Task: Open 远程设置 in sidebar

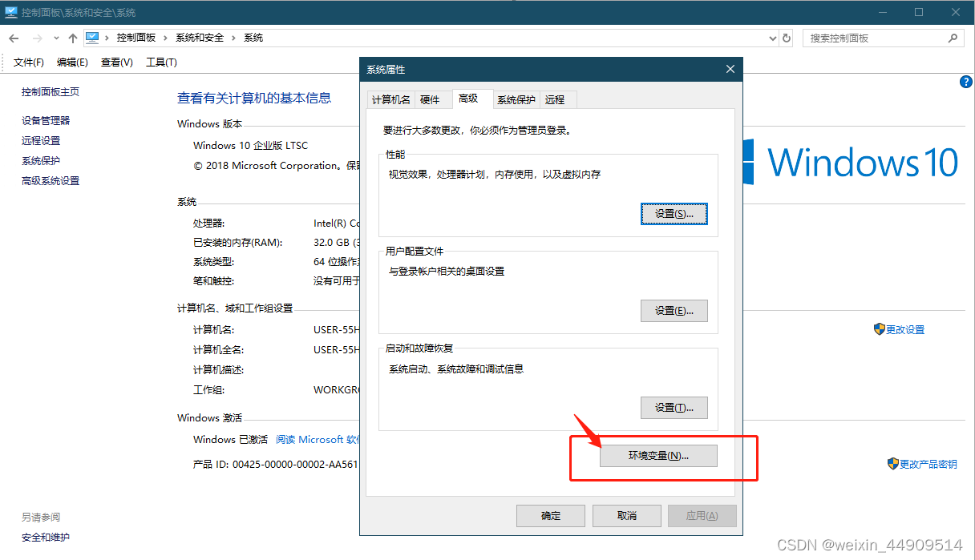Action: pyautogui.click(x=41, y=140)
